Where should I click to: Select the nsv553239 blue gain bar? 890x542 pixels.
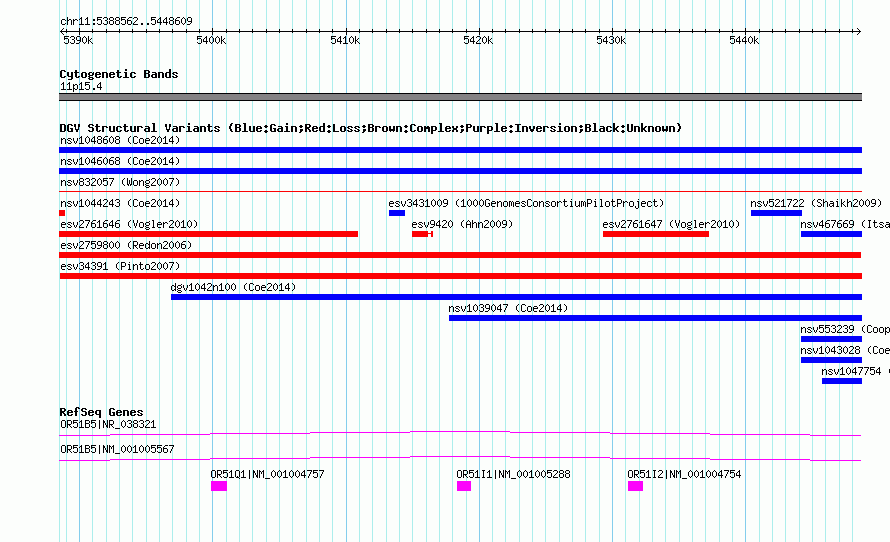pyautogui.click(x=831, y=339)
